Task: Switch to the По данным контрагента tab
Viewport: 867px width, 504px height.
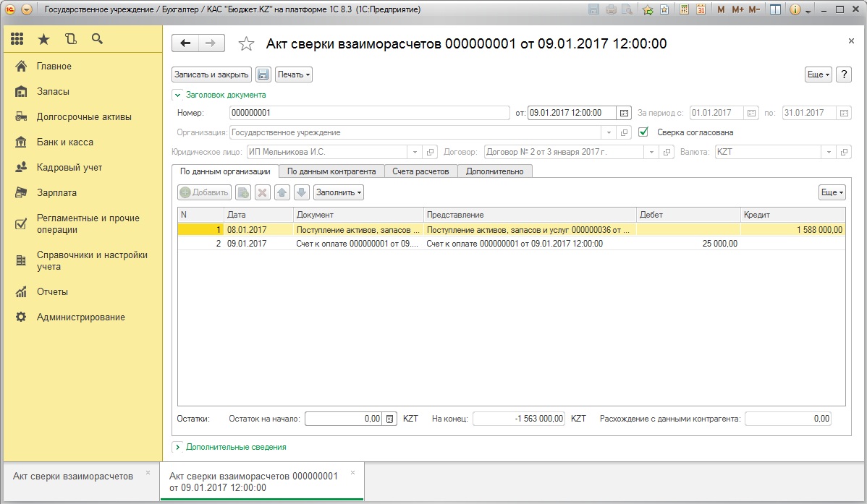Action: (x=331, y=171)
